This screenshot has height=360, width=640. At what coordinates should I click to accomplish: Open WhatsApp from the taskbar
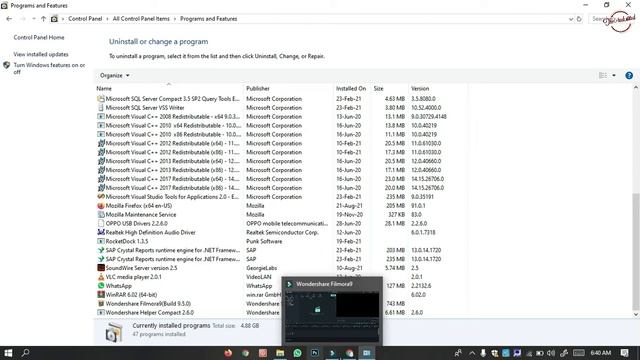(x=298, y=353)
